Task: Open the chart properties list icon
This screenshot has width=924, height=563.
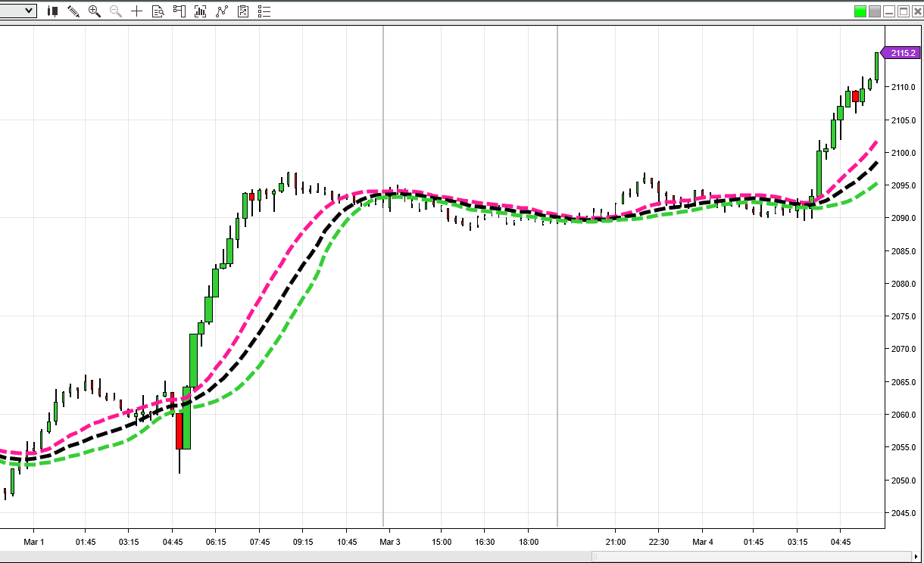Action: click(264, 11)
